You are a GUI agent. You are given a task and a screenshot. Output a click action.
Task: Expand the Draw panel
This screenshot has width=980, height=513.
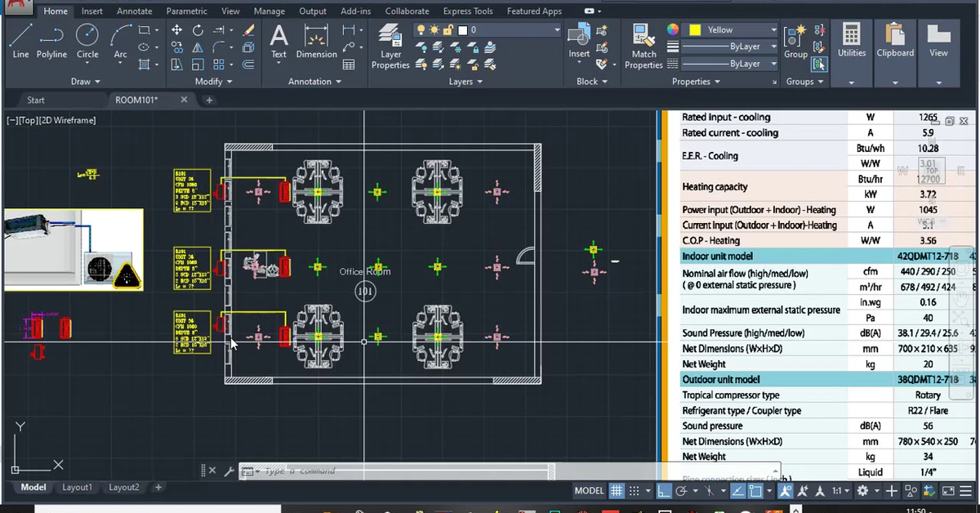86,82
